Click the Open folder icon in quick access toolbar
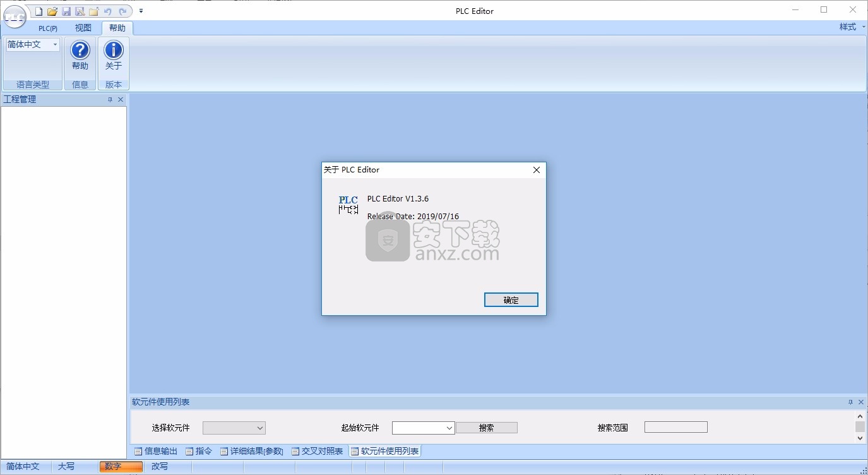Image resolution: width=868 pixels, height=475 pixels. tap(52, 11)
